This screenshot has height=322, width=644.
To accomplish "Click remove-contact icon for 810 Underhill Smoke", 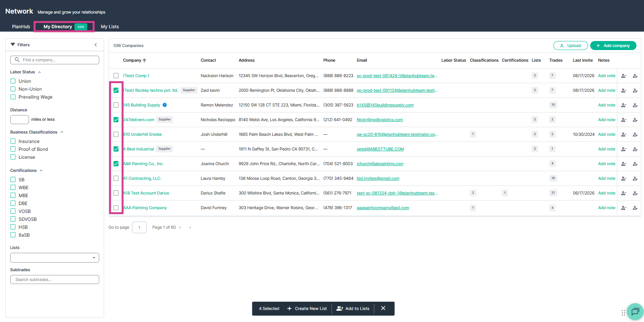I will tap(623, 135).
